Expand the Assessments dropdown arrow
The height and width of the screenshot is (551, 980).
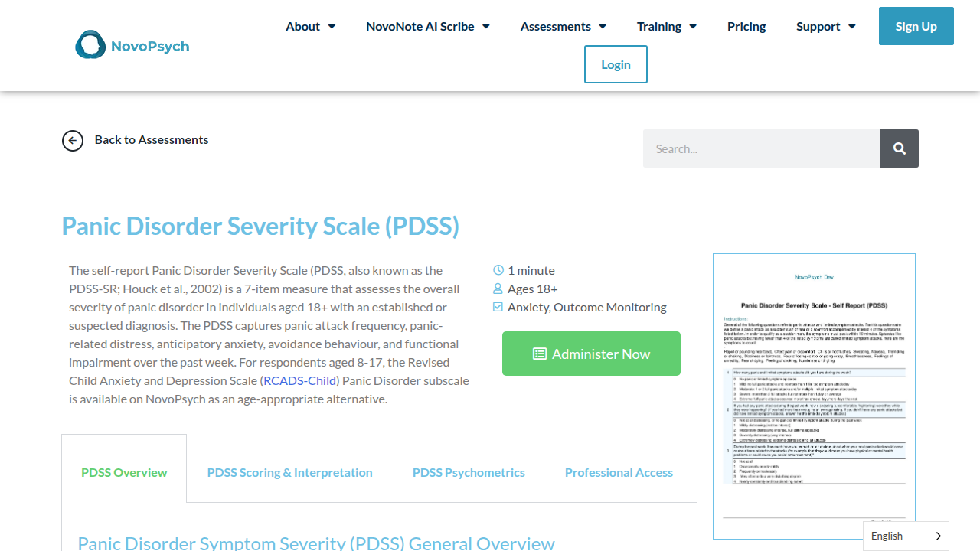(x=603, y=27)
